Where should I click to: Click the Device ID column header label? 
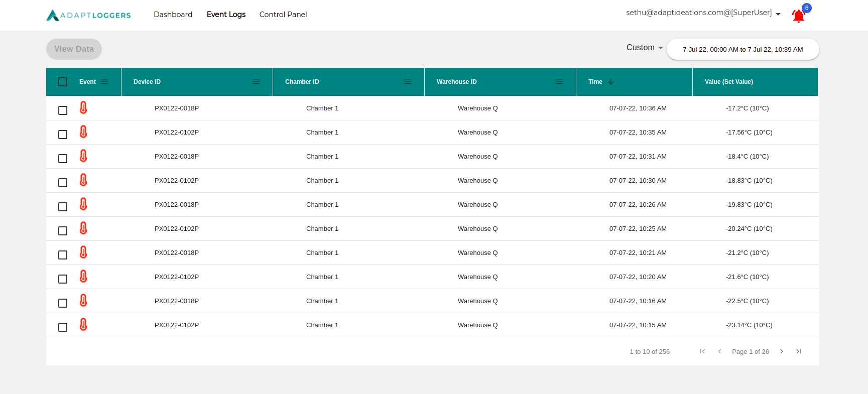147,82
